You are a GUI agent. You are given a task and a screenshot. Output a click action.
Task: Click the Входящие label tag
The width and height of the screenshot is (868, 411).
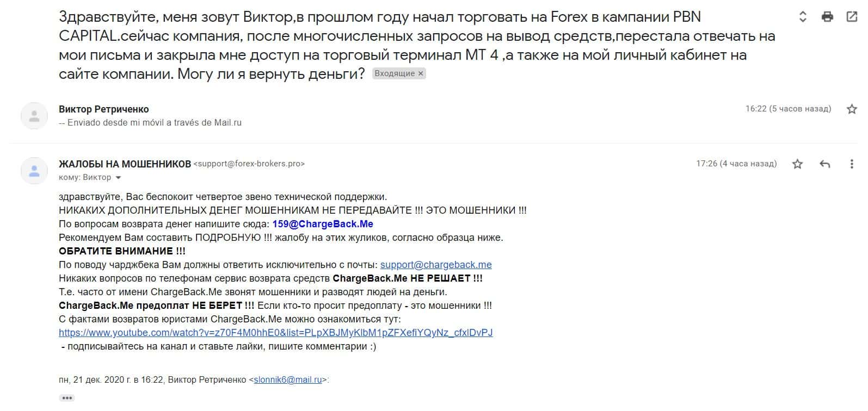pyautogui.click(x=394, y=73)
